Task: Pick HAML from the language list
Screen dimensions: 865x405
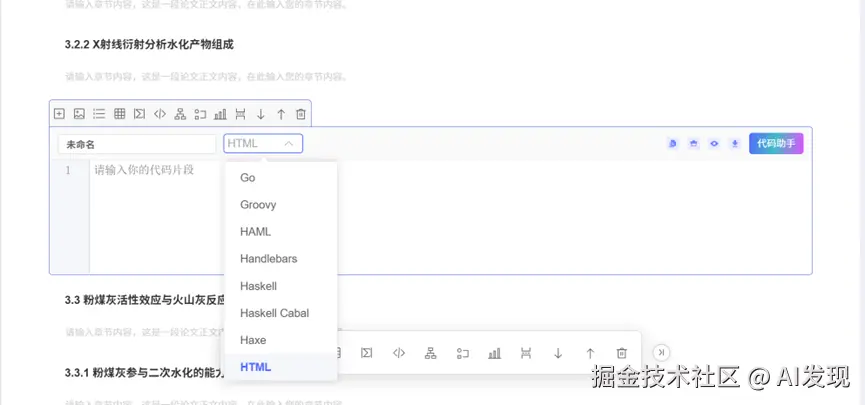Action: [x=281, y=232]
